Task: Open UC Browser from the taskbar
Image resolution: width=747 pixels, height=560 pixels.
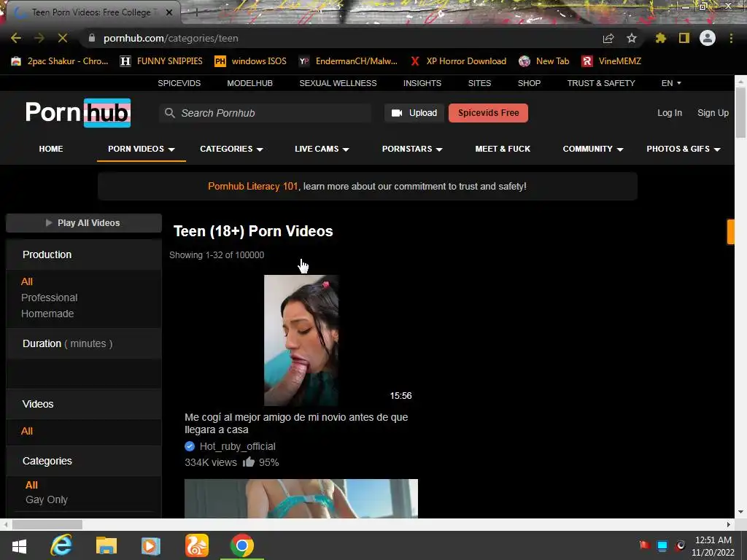Action: click(x=197, y=545)
